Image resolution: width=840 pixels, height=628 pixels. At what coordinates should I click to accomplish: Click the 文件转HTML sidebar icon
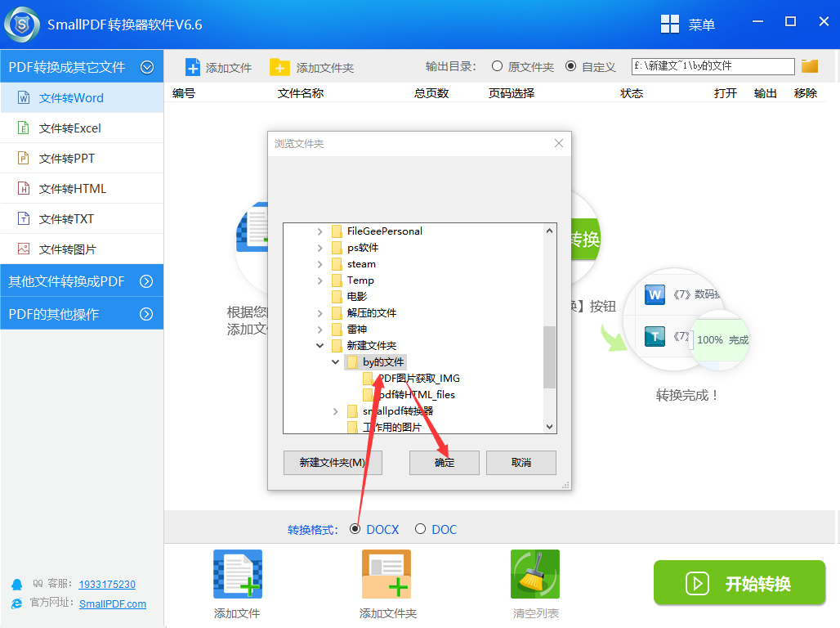coord(24,188)
